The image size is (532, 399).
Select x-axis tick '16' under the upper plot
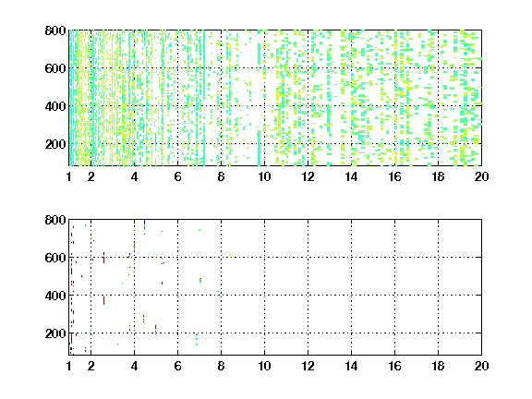pos(394,176)
